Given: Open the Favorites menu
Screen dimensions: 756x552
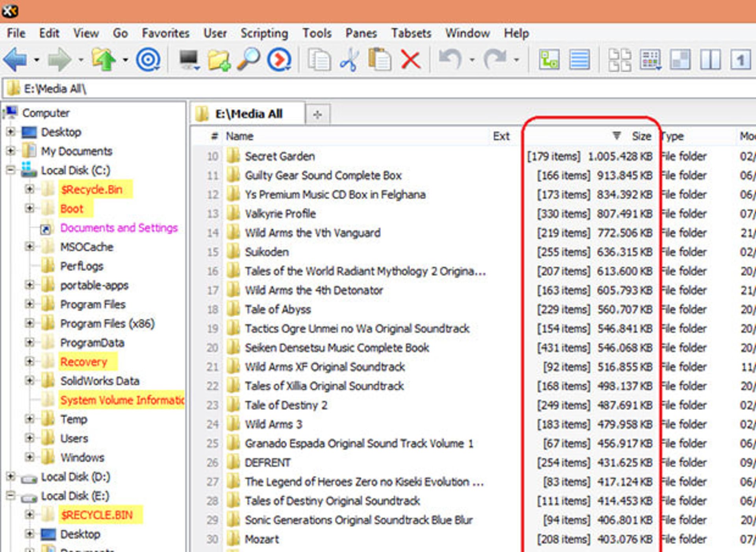Looking at the screenshot, I should click(165, 33).
